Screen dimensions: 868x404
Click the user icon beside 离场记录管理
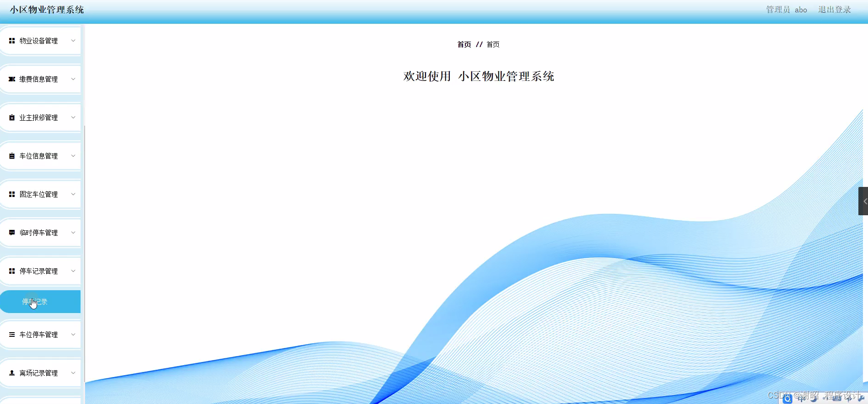tap(12, 373)
